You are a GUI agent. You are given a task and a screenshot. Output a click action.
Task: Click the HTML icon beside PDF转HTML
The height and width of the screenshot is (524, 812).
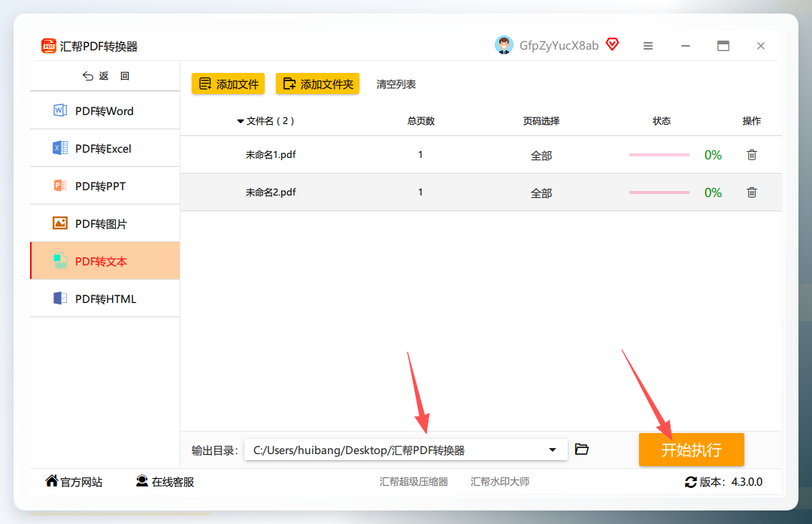pyautogui.click(x=60, y=298)
